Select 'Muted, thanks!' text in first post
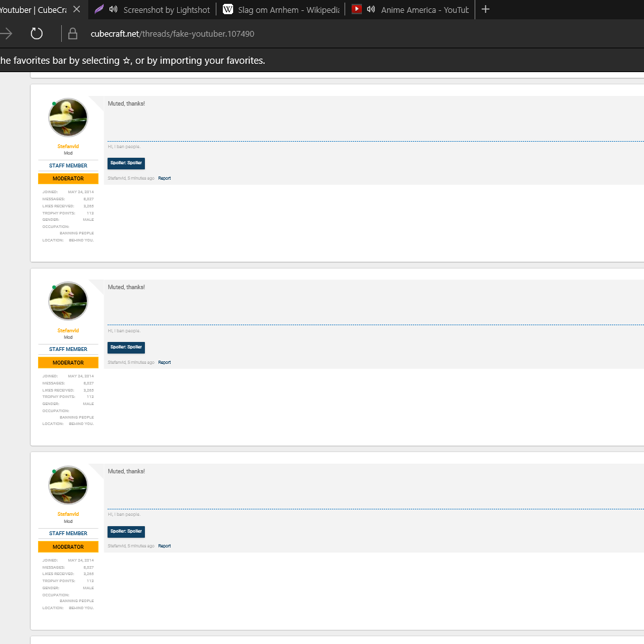 126,104
